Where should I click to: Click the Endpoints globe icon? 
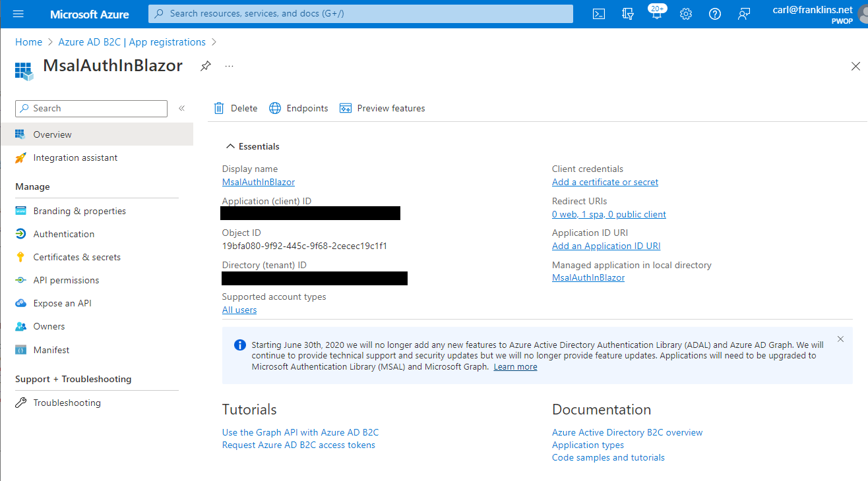point(275,108)
